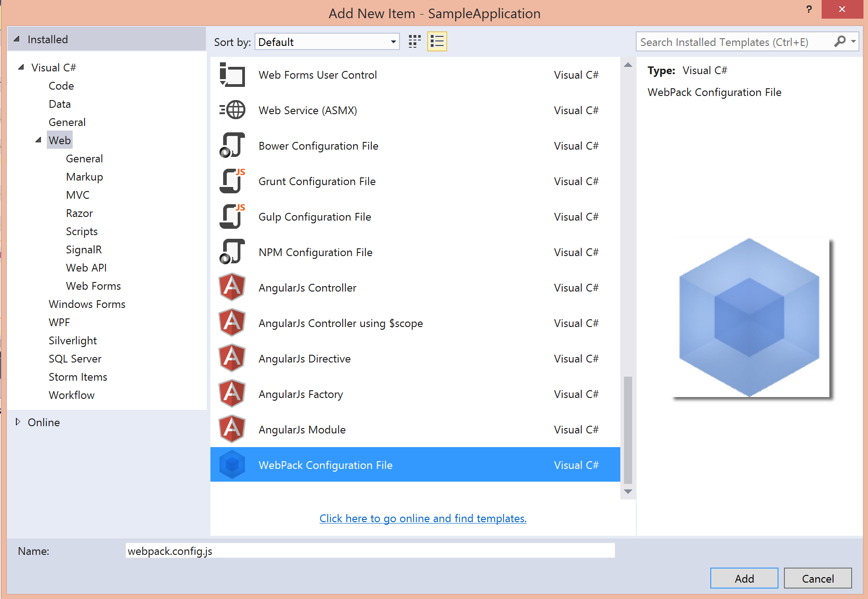Select the MVC category
868x599 pixels.
78,195
